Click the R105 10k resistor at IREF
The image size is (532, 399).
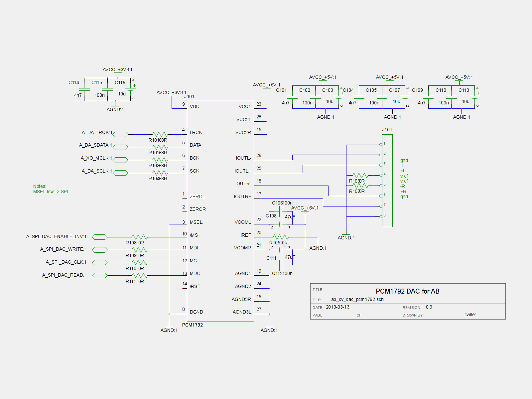pyautogui.click(x=281, y=237)
